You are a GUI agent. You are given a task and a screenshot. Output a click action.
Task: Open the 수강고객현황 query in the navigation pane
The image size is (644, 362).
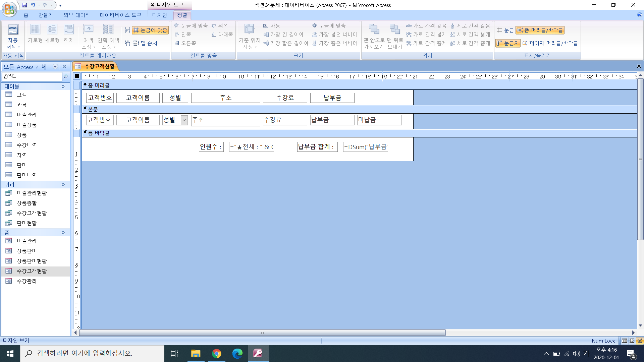32,213
